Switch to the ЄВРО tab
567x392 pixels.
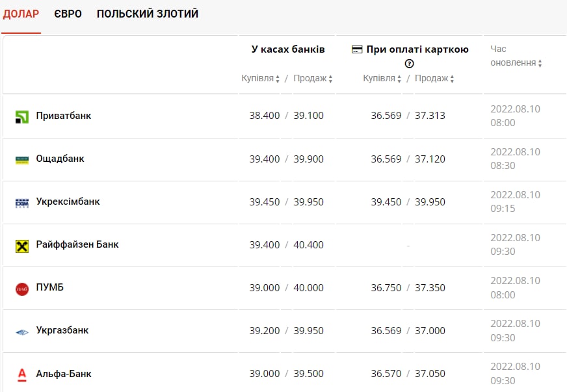68,14
